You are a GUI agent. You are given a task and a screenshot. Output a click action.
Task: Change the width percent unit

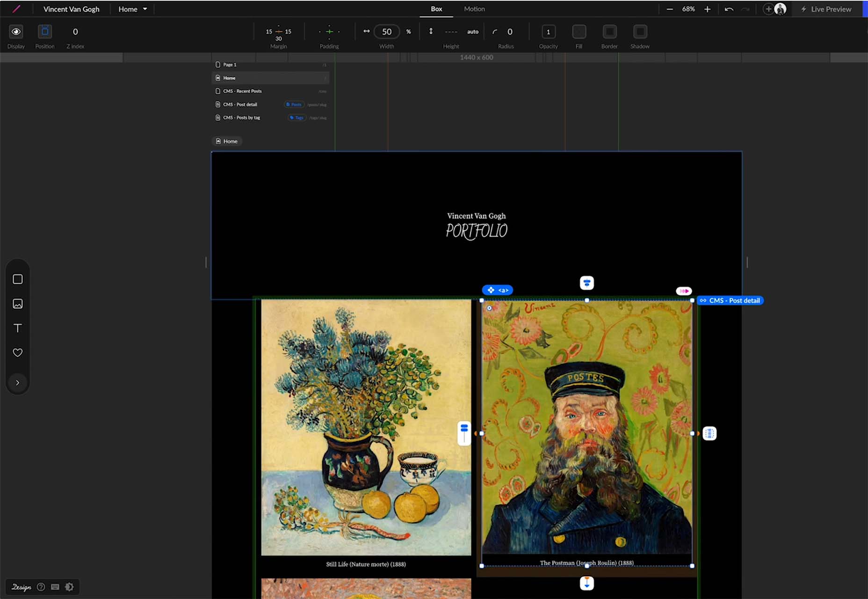pyautogui.click(x=408, y=32)
